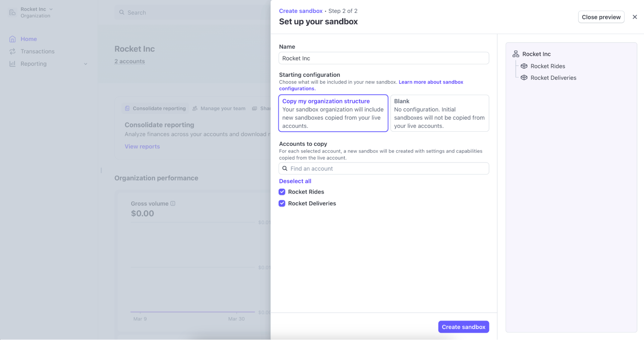The width and height of the screenshot is (644, 340).
Task: Click the Rocket Inc organization building icon
Action: coord(12,12)
